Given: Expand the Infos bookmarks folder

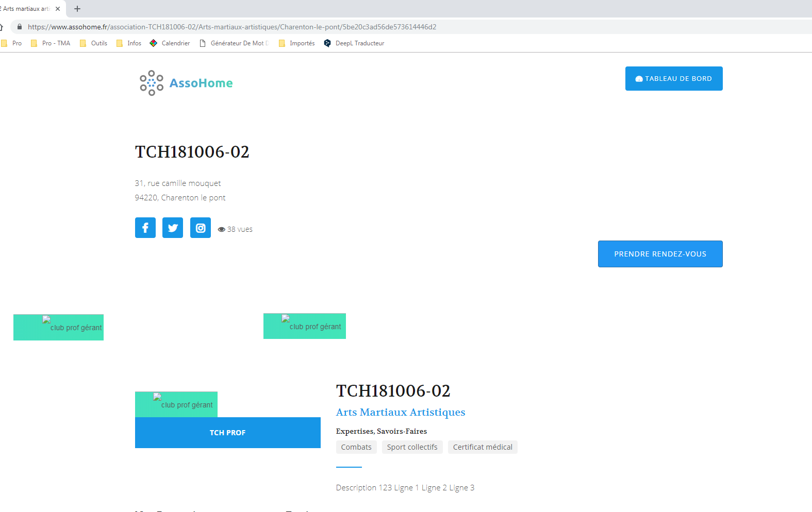Looking at the screenshot, I should click(129, 43).
